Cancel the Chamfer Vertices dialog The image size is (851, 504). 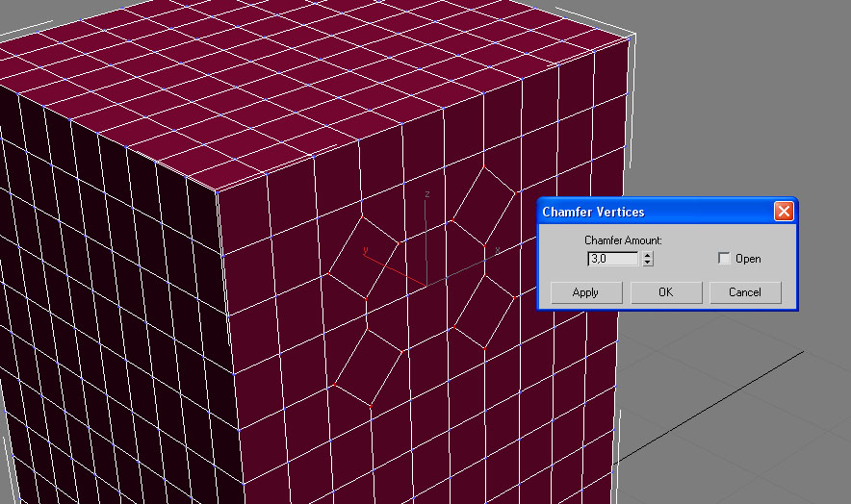pos(745,292)
